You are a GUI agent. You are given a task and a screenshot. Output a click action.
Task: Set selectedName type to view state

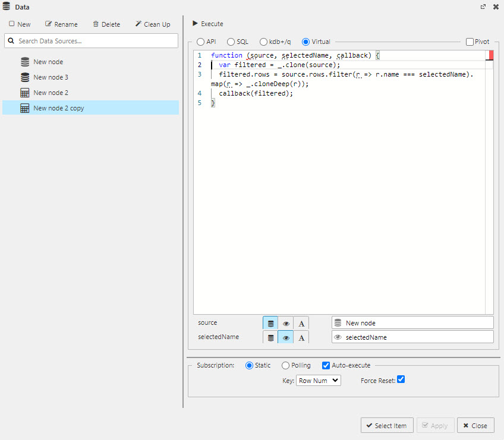[286, 337]
